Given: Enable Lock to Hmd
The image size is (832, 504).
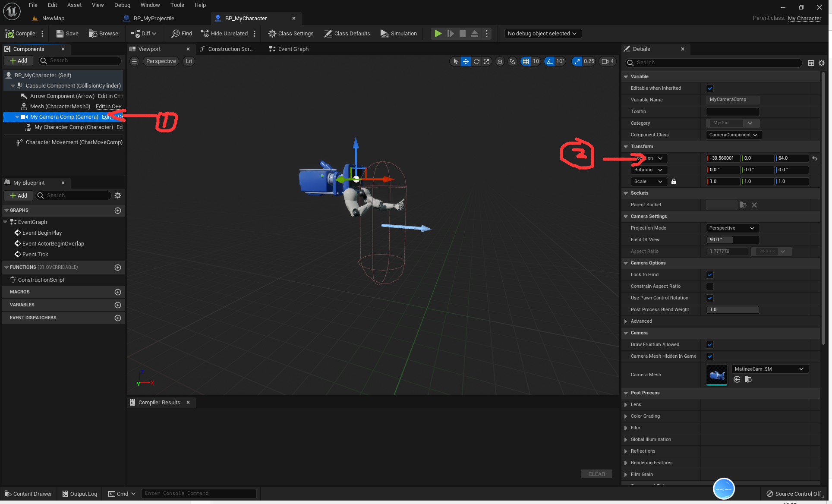Looking at the screenshot, I should pyautogui.click(x=710, y=274).
